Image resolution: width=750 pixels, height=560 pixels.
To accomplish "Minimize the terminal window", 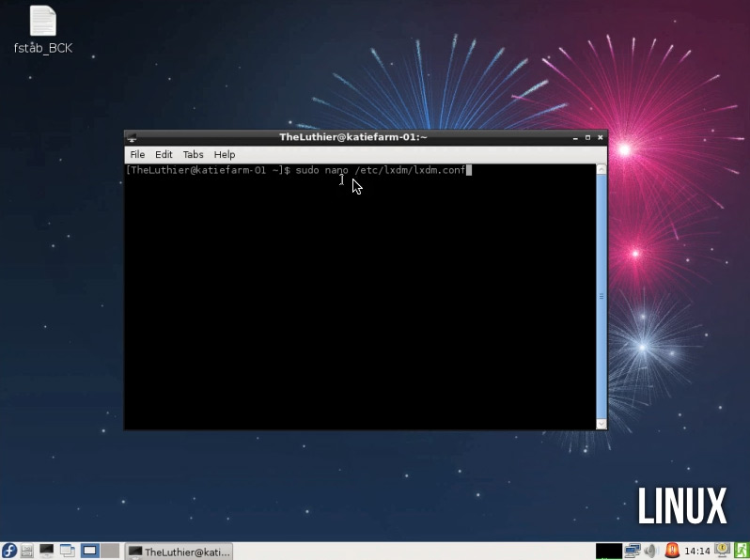I will pos(575,138).
